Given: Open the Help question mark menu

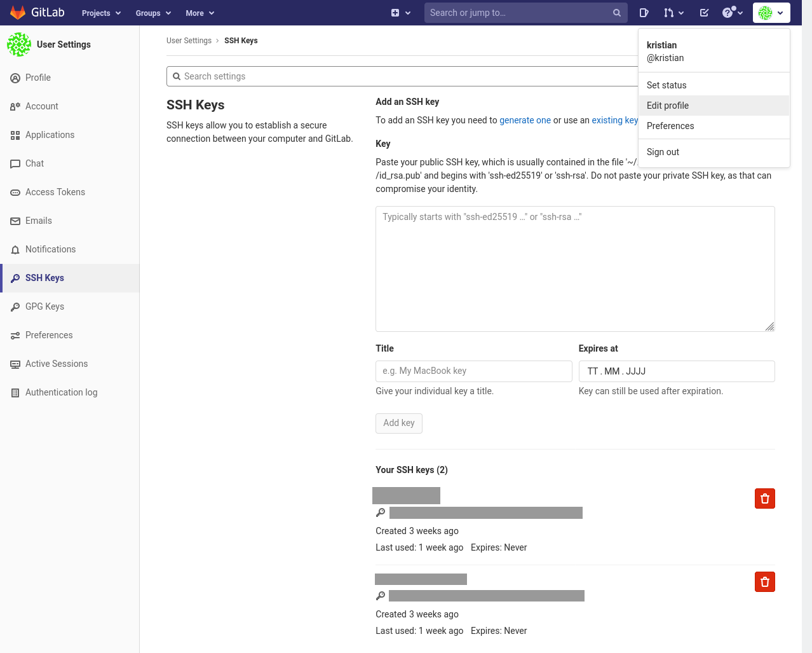Looking at the screenshot, I should (732, 13).
